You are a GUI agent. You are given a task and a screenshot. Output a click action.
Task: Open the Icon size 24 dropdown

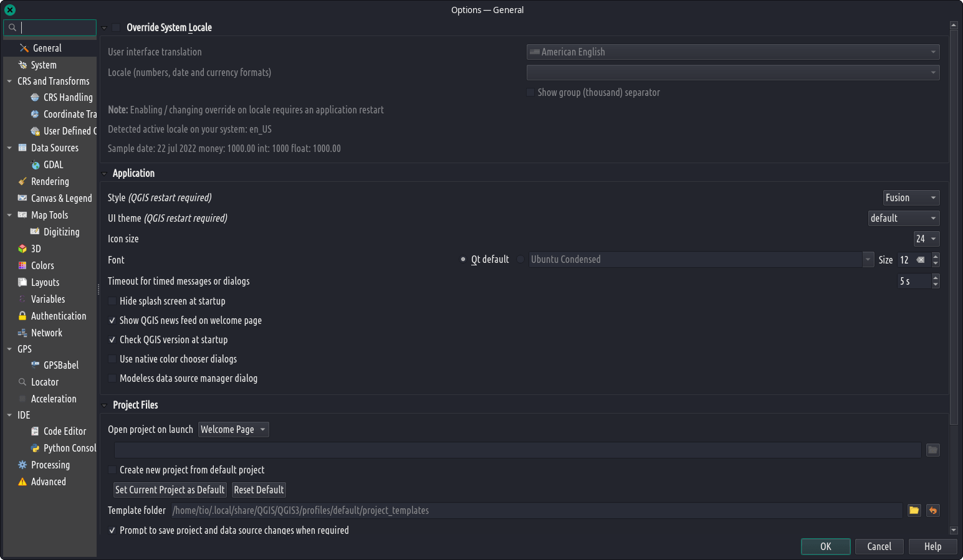[x=927, y=239]
